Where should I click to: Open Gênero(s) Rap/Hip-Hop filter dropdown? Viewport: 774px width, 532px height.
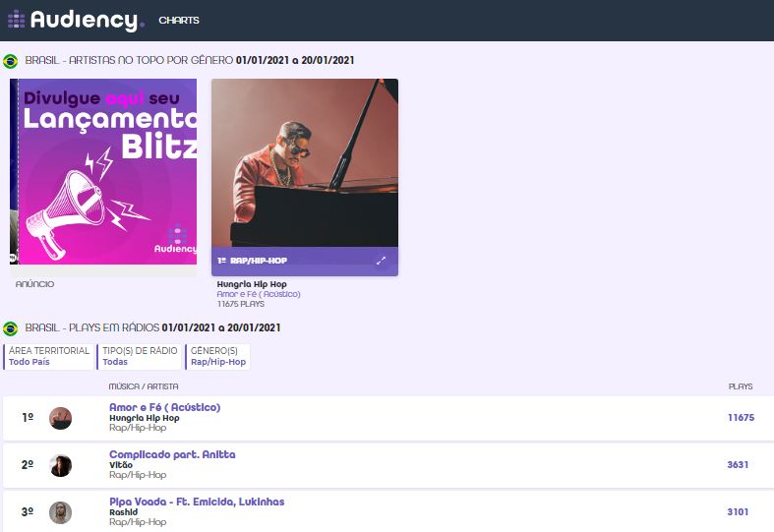tap(217, 356)
